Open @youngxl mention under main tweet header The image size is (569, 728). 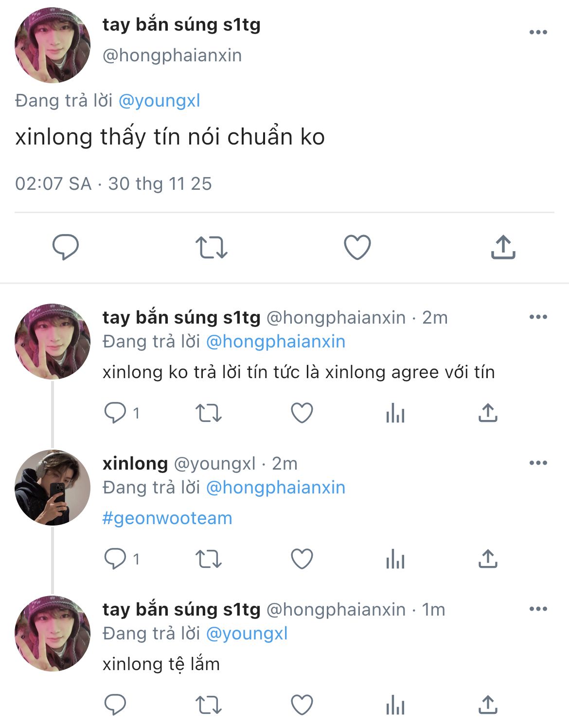click(x=159, y=101)
